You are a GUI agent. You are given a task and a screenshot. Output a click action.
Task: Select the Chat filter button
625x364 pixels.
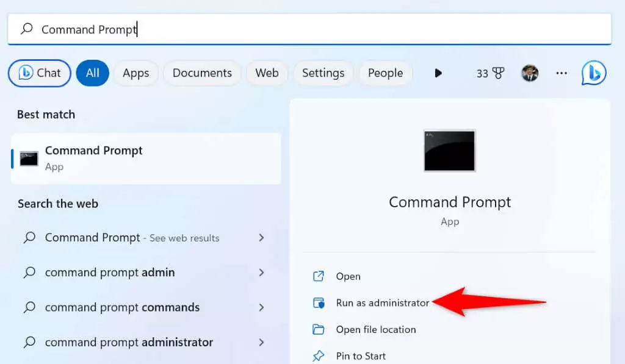[39, 73]
